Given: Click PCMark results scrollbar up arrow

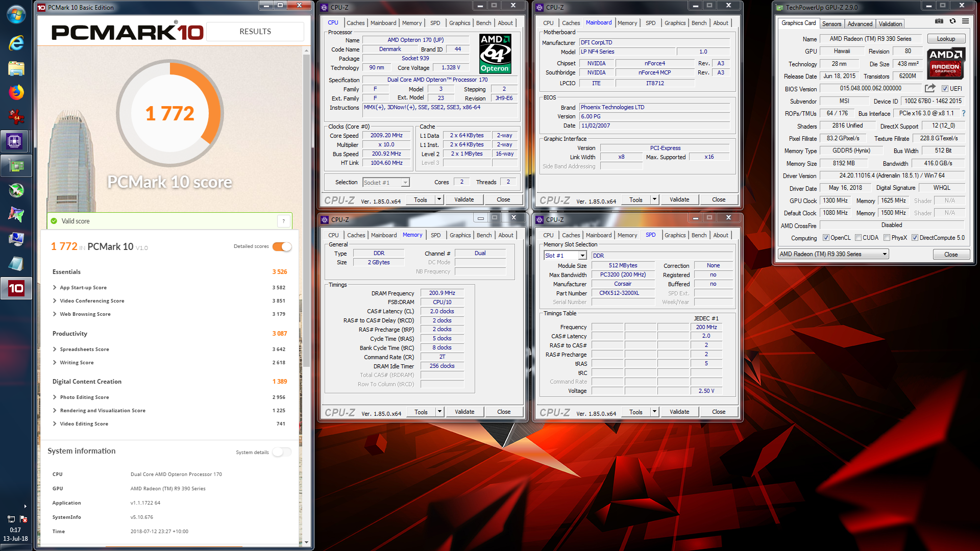Looking at the screenshot, I should pos(306,51).
